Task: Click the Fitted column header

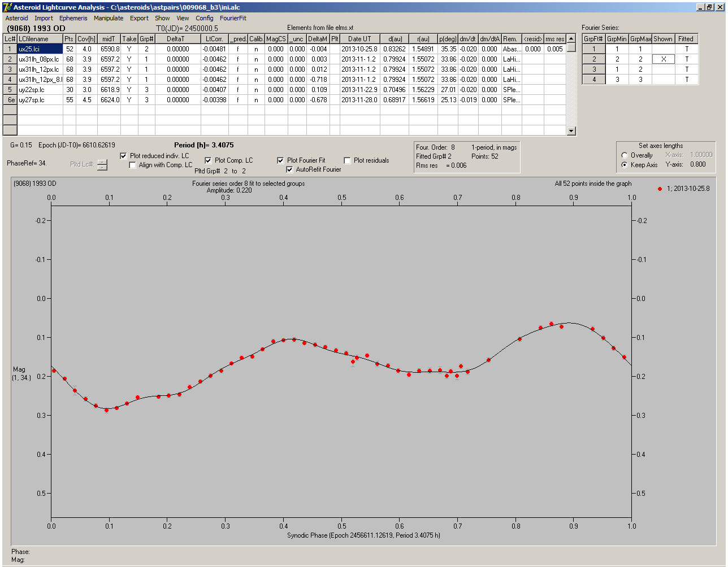Action: pyautogui.click(x=686, y=39)
